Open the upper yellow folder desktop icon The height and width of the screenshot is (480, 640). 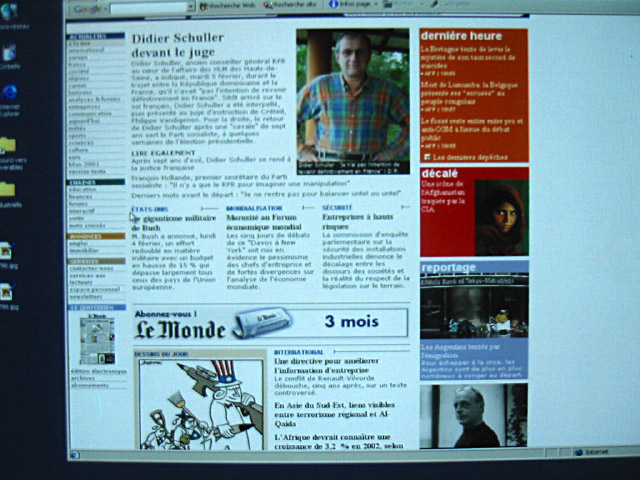(x=8, y=144)
